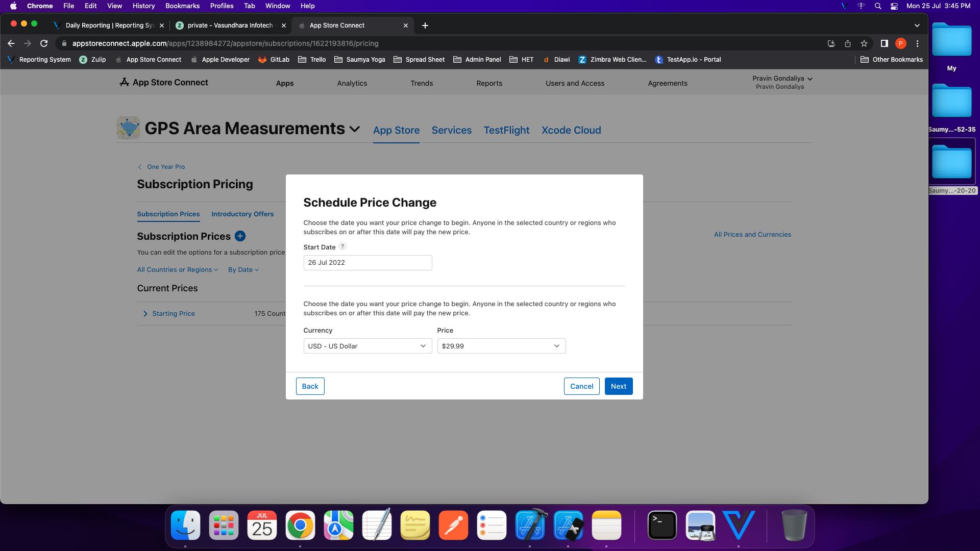Open Chrome side panel icon in toolbar
Viewport: 980px width, 551px height.
[x=884, y=43]
